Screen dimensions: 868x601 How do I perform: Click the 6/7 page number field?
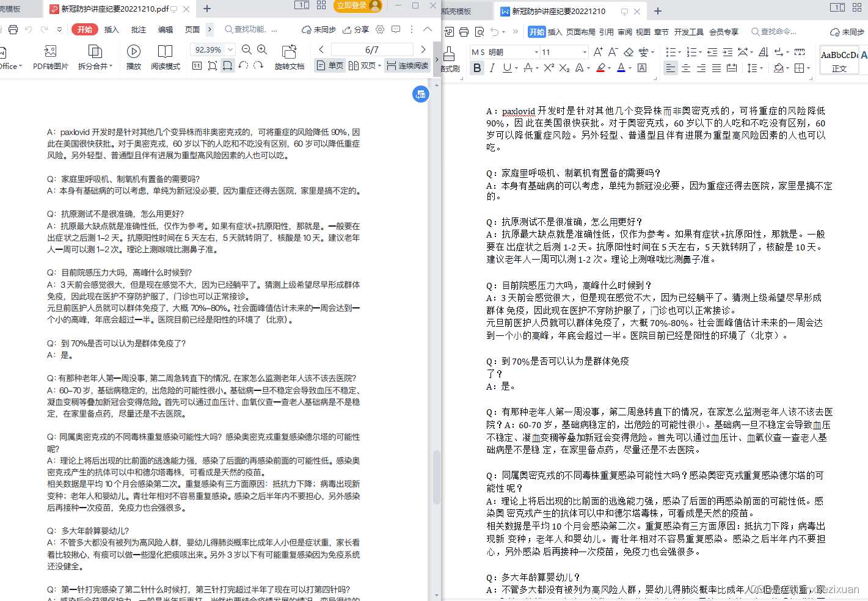(x=372, y=49)
